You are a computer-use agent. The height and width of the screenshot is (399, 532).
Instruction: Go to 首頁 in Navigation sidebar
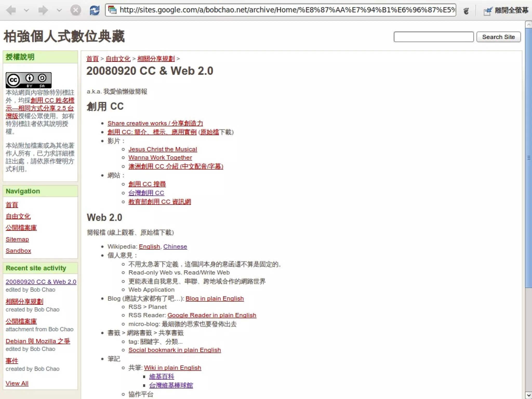(x=12, y=205)
